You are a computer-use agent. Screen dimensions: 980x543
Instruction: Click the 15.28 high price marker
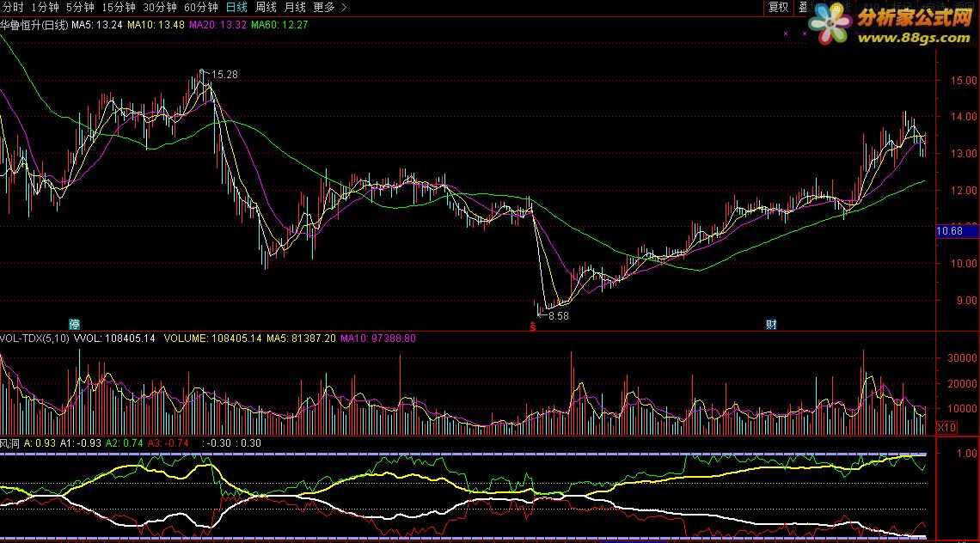(224, 75)
